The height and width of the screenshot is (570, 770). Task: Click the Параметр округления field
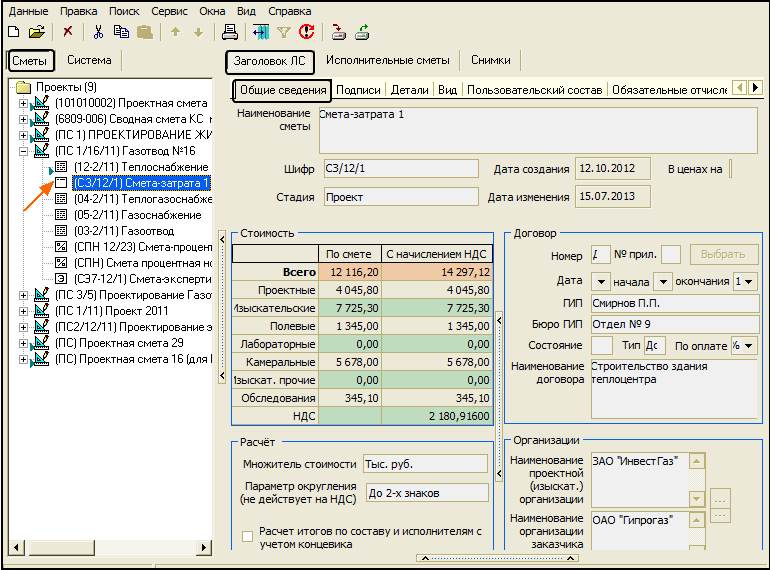coord(427,493)
